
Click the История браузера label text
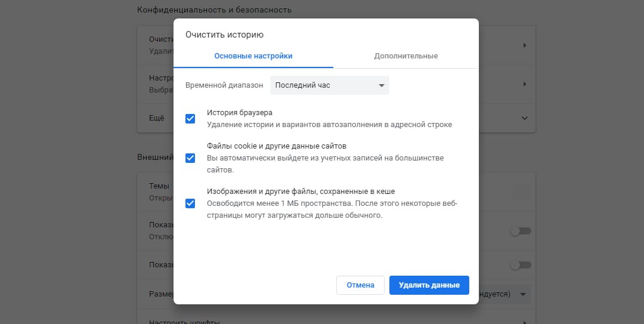(239, 112)
